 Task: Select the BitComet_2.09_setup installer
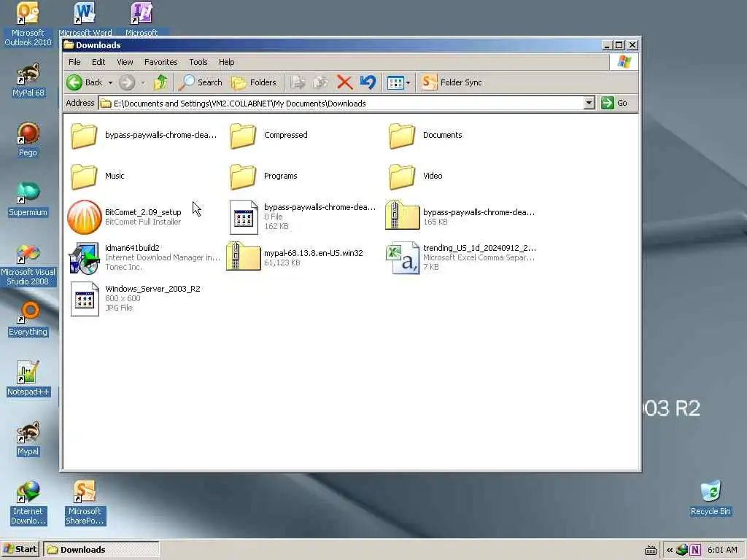124,217
